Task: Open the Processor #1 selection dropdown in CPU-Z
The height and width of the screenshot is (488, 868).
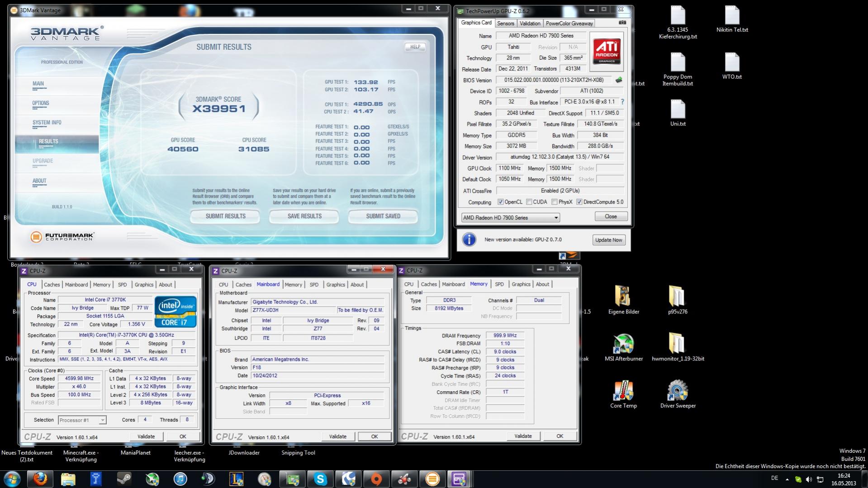Action: click(x=82, y=420)
